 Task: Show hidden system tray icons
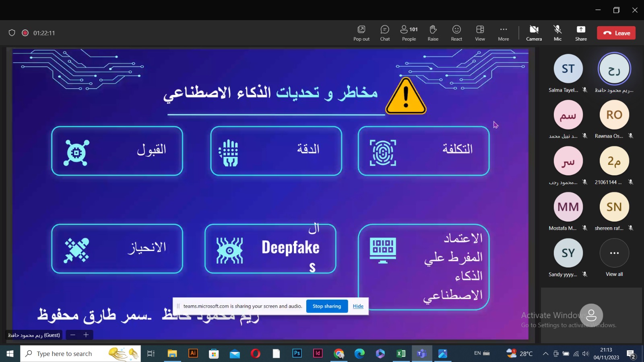click(x=545, y=354)
